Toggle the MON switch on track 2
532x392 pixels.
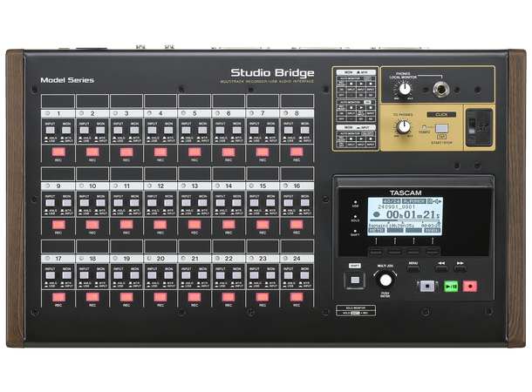pos(100,130)
